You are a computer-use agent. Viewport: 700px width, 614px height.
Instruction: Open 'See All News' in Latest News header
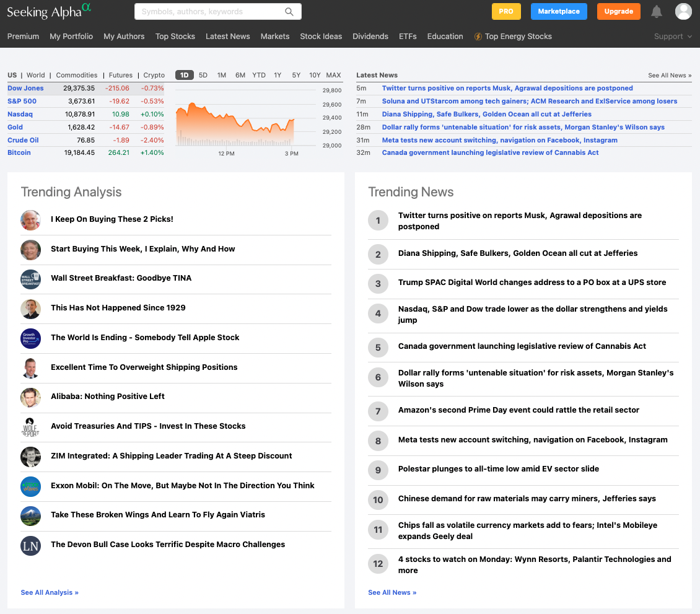(x=670, y=76)
